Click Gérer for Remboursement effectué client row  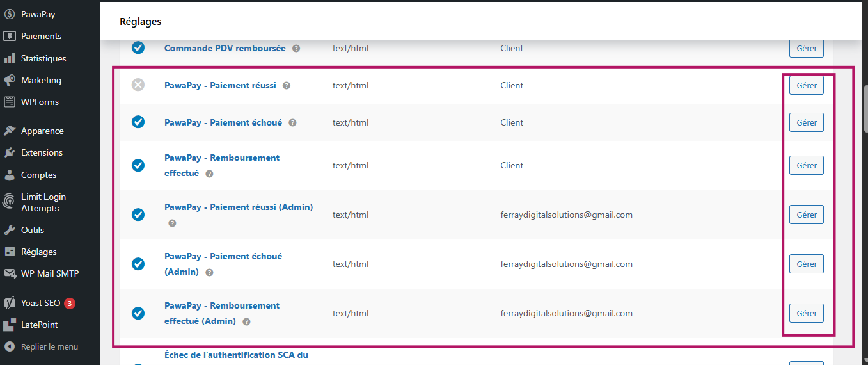click(807, 165)
